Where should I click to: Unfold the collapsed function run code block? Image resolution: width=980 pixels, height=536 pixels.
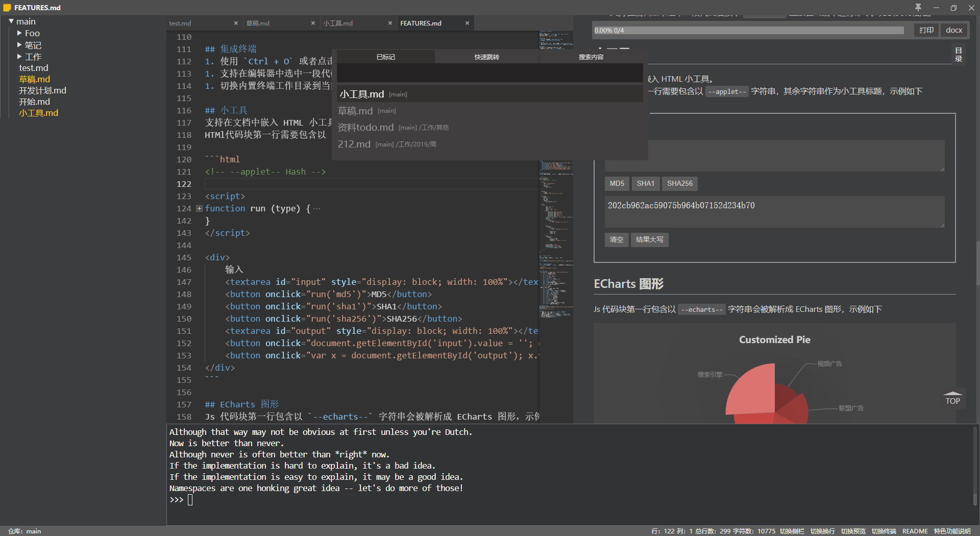click(200, 208)
